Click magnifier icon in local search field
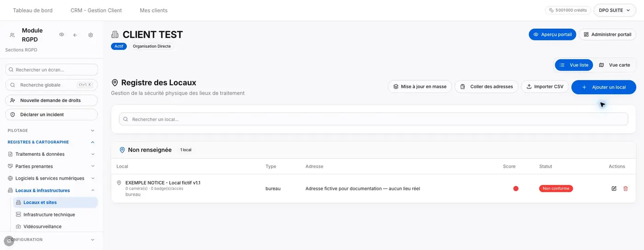The width and height of the screenshot is (644, 250). (126, 119)
